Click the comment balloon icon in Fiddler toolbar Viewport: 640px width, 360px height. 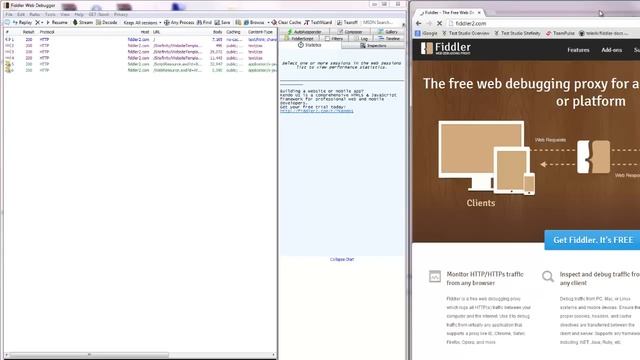7,22
